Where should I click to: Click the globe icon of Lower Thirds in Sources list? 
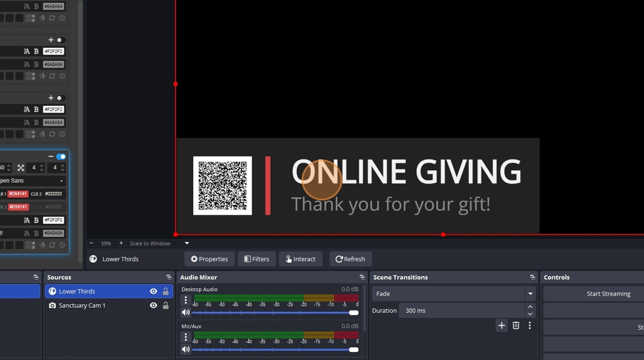(52, 292)
